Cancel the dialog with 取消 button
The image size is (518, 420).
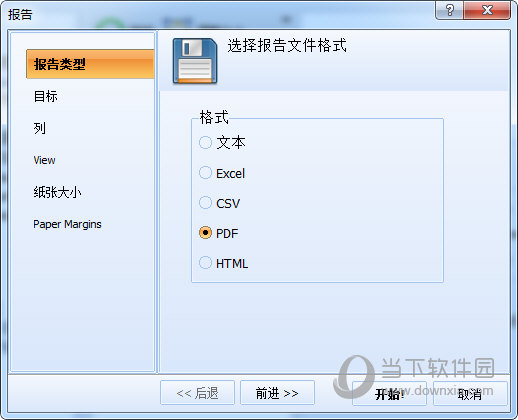click(x=470, y=394)
